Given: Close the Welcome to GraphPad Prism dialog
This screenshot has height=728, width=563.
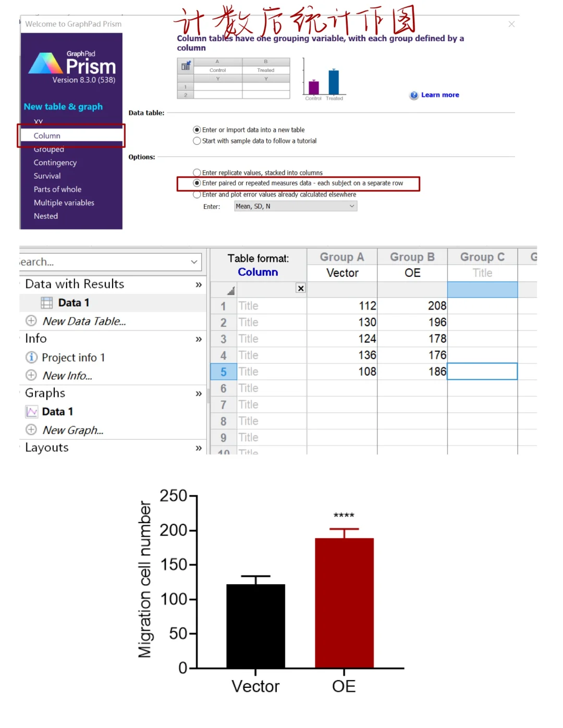Looking at the screenshot, I should click(x=511, y=24).
